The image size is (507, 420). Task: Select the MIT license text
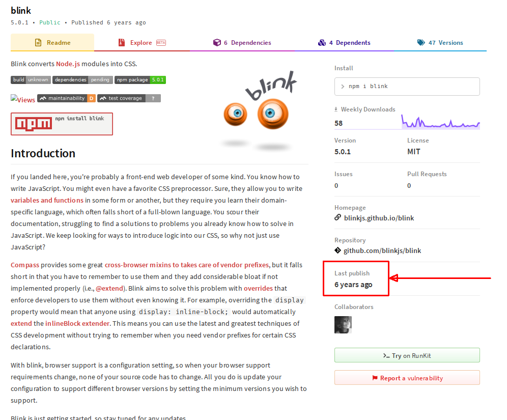click(x=413, y=152)
